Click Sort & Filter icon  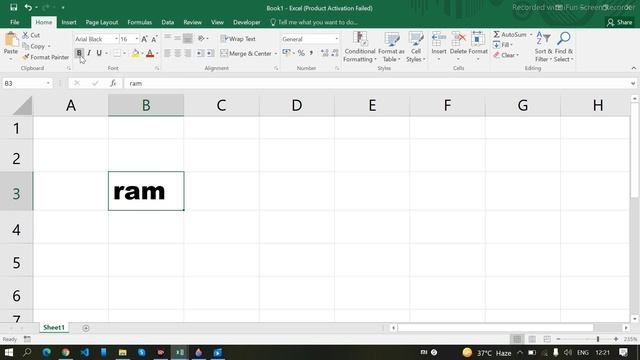click(x=543, y=38)
